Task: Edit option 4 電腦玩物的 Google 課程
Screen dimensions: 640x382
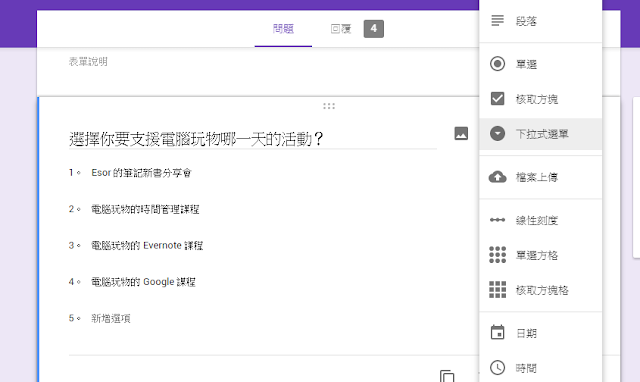Action: click(143, 282)
